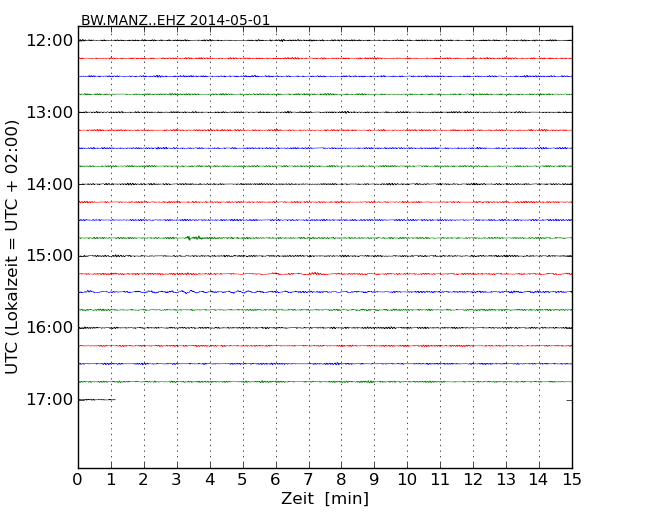
Task: Click the x-axis tick label 1
Action: [x=111, y=480]
